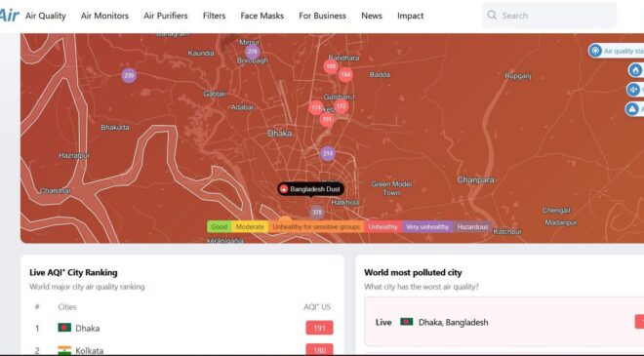Click the Moderate yellow legend swatch
Viewport: 644px width, 356px height.
250,226
